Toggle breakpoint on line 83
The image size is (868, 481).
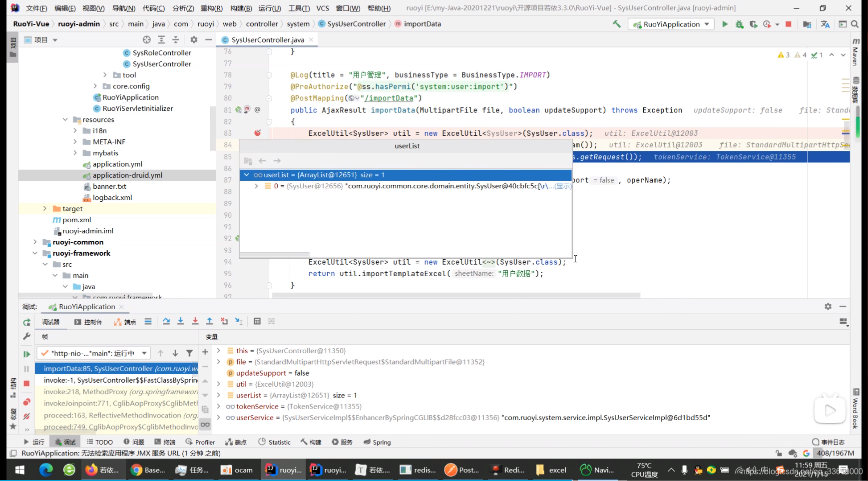[x=257, y=133]
